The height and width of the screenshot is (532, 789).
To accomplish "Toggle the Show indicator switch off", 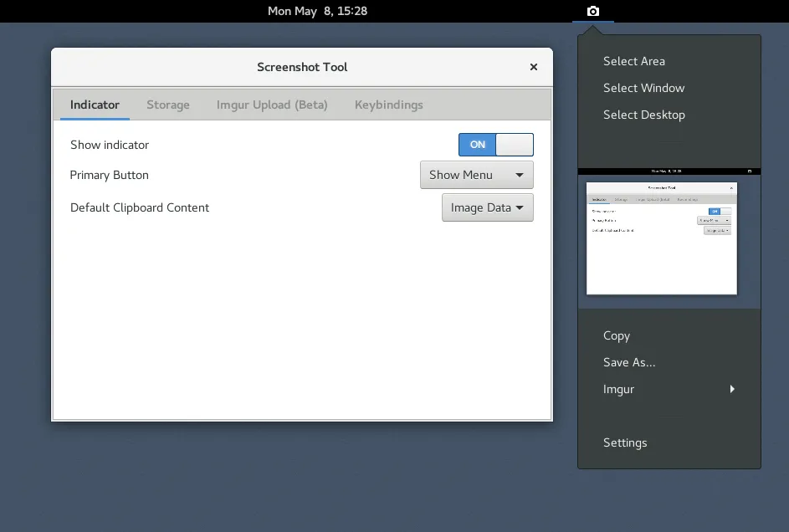I will 495,145.
